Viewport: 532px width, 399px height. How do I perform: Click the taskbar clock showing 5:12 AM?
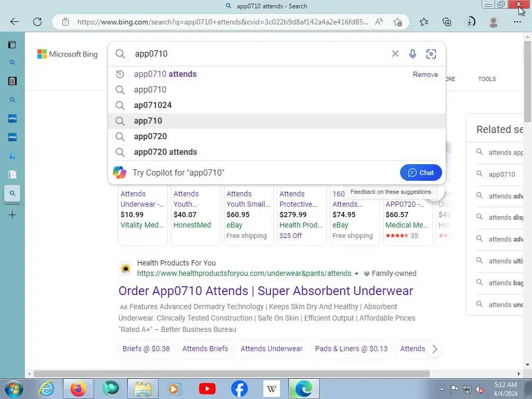tap(505, 389)
